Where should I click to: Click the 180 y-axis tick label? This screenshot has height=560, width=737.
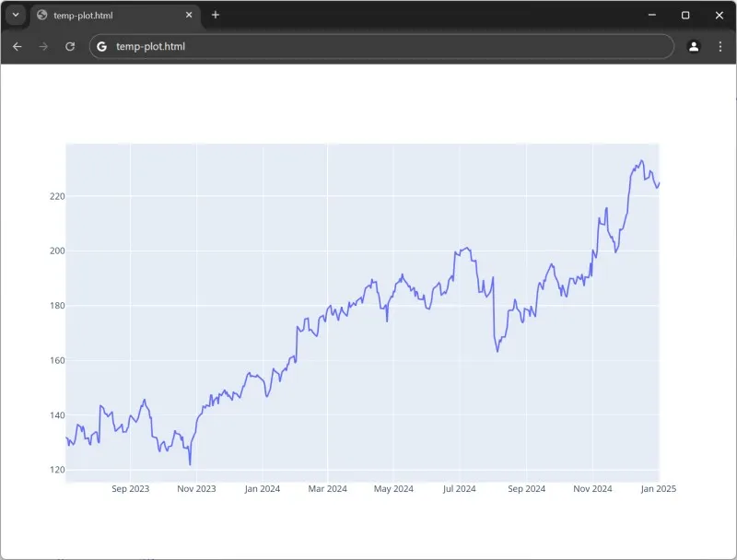(x=57, y=306)
